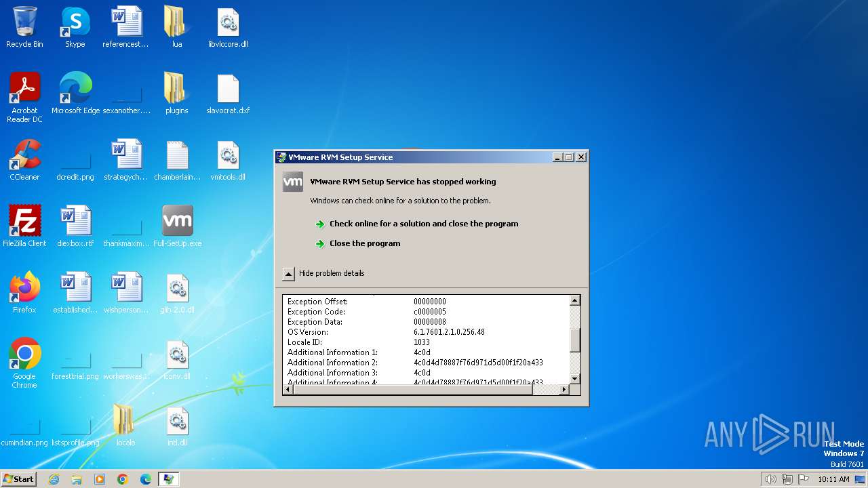The width and height of the screenshot is (868, 488).
Task: Open the chamberlain… text file icon
Action: (177, 161)
